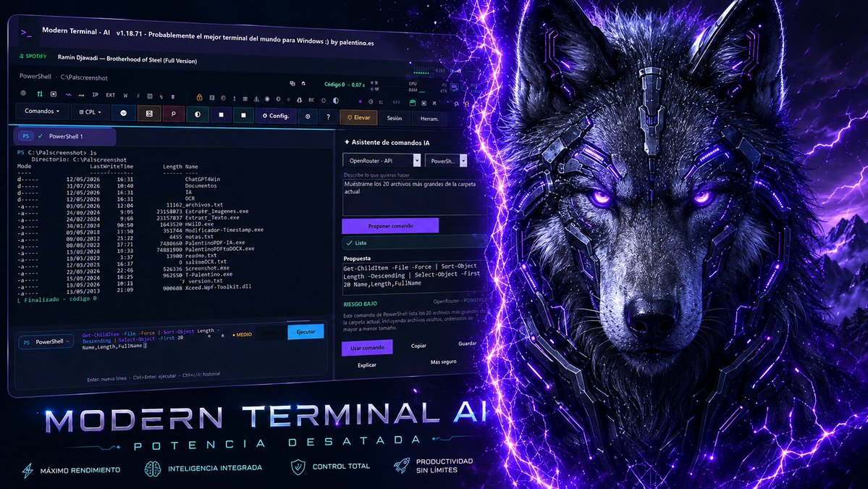Click Guardar in the assistant panel
Image resolution: width=868 pixels, height=489 pixels.
pos(467,343)
